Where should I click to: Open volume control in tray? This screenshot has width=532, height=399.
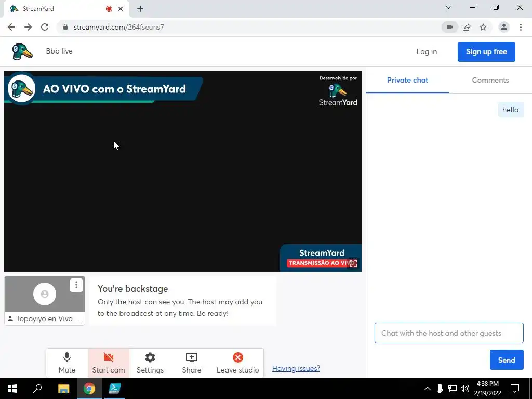click(465, 389)
